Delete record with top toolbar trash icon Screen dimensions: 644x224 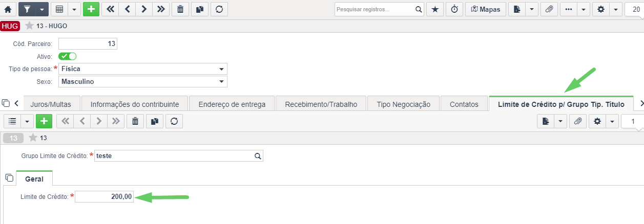click(x=180, y=9)
